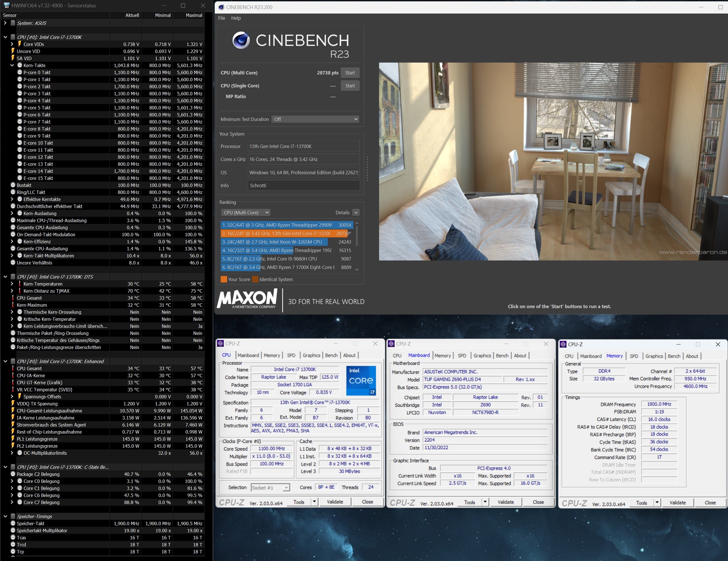Click the Identical System legend swatch
This screenshot has width=728, height=561.
pos(255,279)
